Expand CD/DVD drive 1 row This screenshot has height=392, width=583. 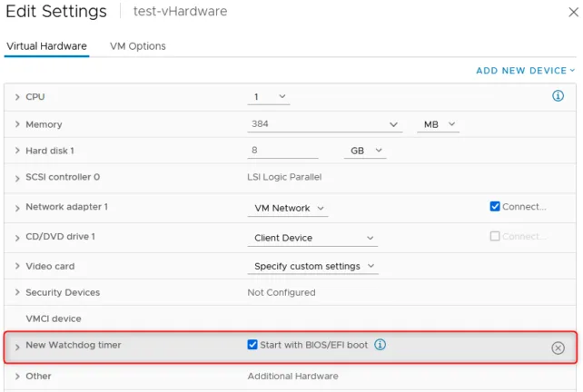pos(17,238)
